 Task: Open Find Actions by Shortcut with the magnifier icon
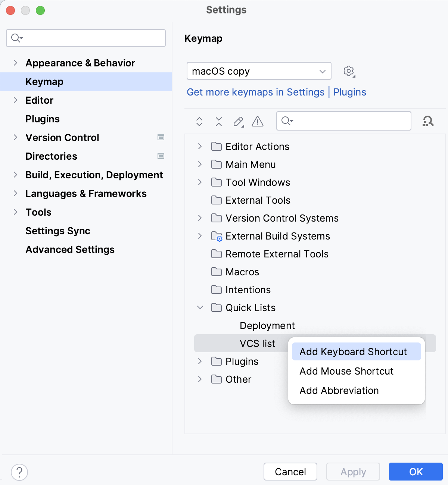point(428,121)
